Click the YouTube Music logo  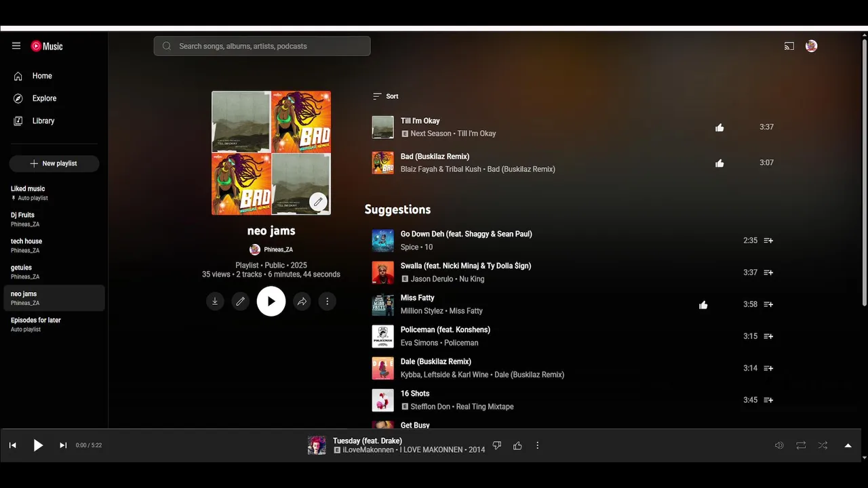(47, 46)
